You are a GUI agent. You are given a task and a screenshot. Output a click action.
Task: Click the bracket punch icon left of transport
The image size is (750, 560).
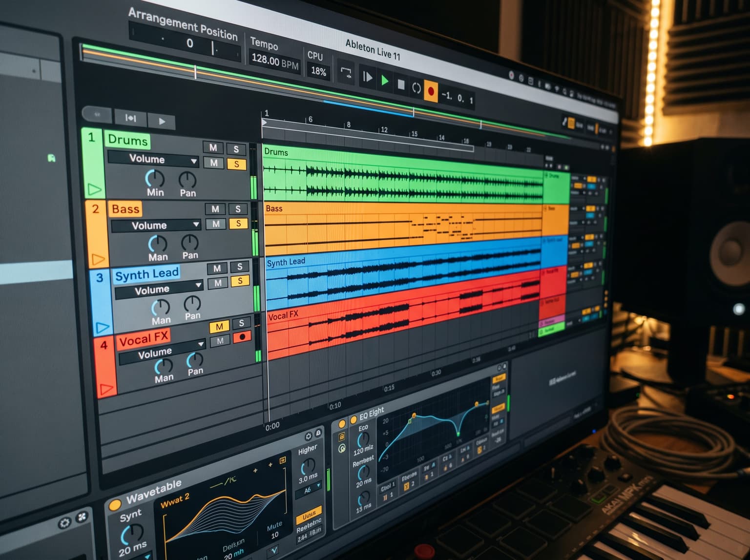click(346, 73)
